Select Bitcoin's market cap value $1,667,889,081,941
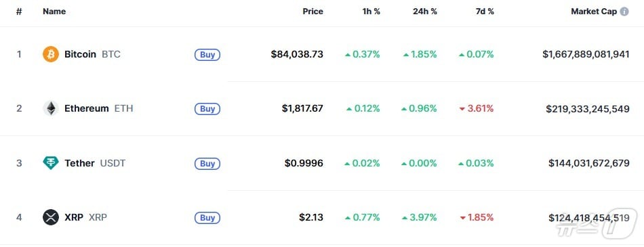644x247 pixels. pos(586,54)
